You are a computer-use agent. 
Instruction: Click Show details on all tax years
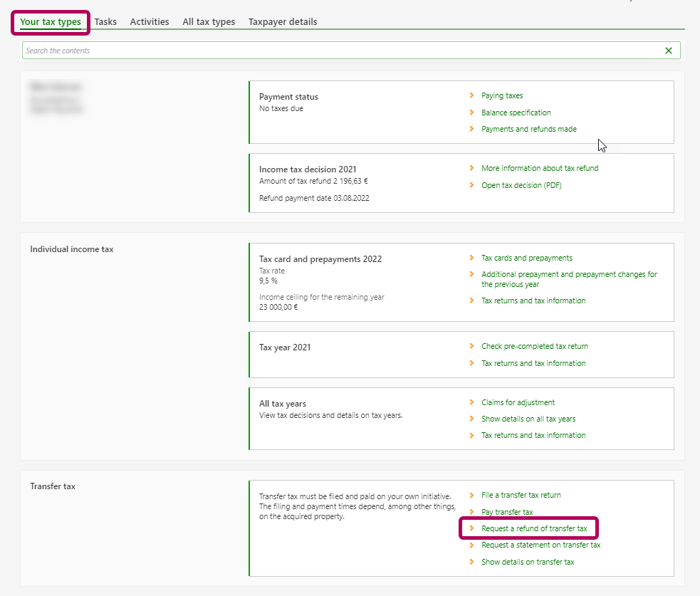coord(528,419)
